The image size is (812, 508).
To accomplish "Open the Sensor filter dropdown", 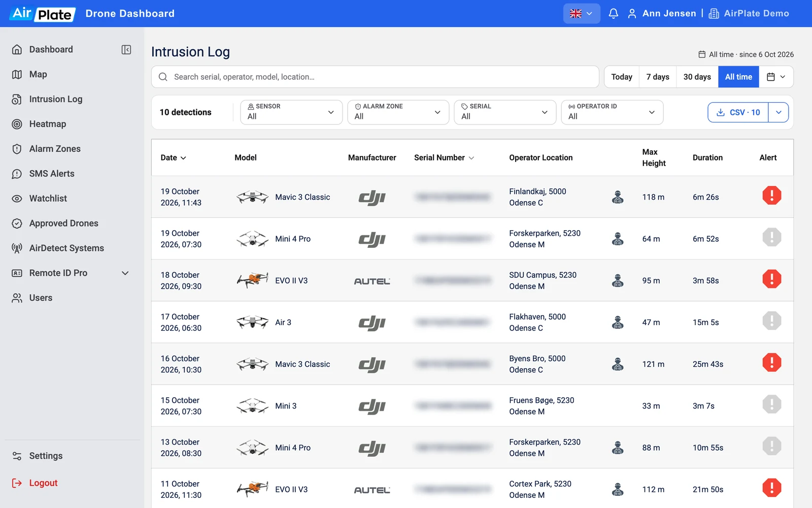I will 291,112.
